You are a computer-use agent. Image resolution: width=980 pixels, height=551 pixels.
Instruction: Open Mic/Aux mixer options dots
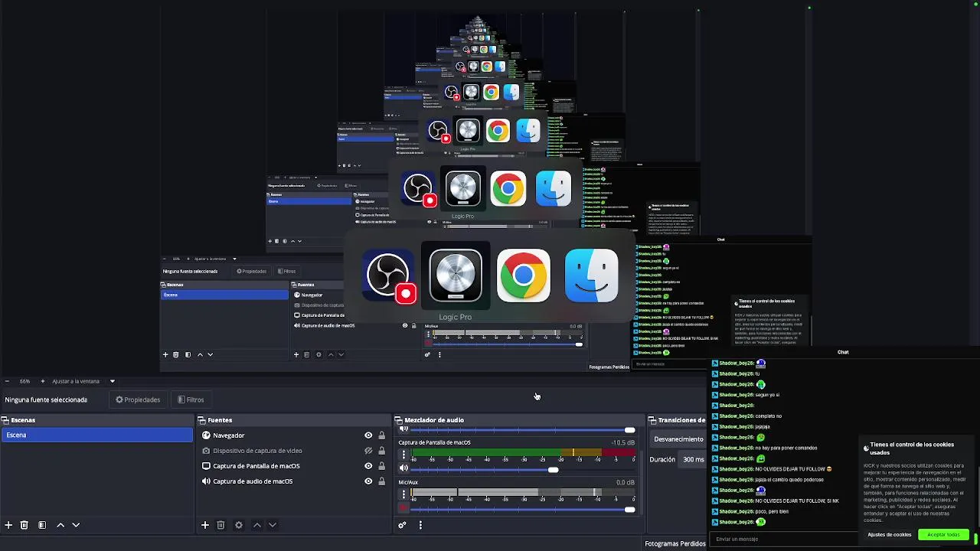coord(403,494)
